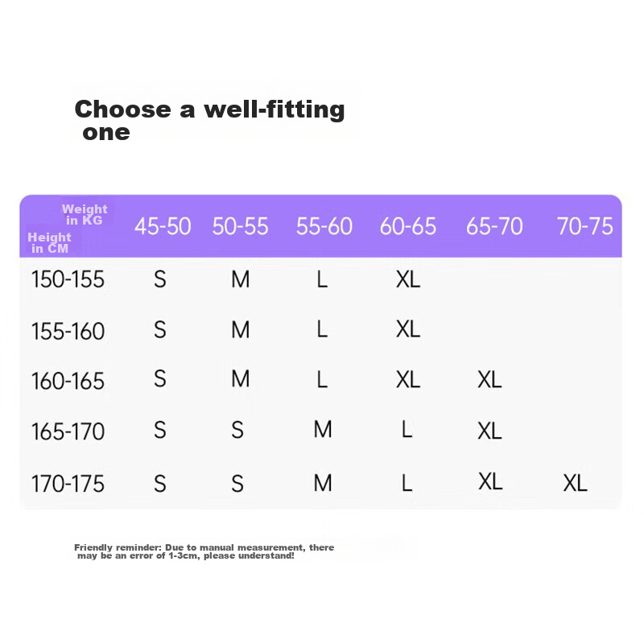Click the 150-155 height row label
Screen dimensions: 644x644
pyautogui.click(x=68, y=280)
